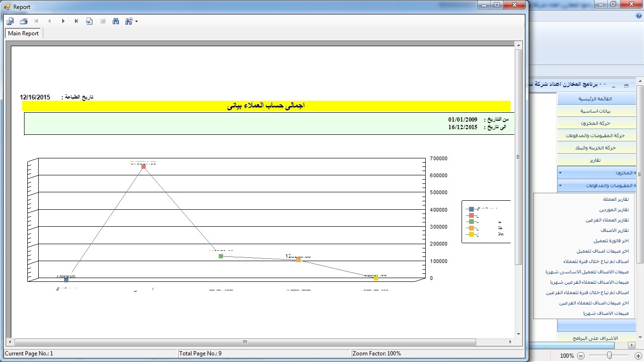Click the Go to Page icon
This screenshot has width=644, height=362.
coord(90,21)
